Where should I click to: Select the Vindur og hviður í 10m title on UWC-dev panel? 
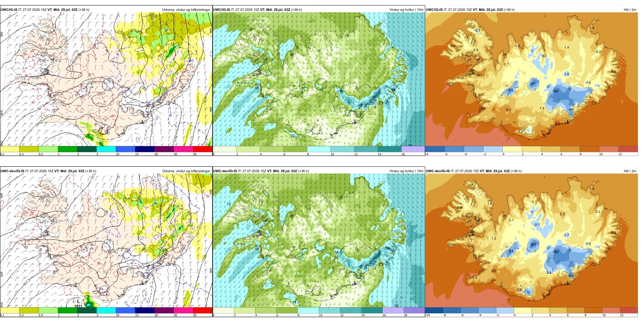point(406,171)
